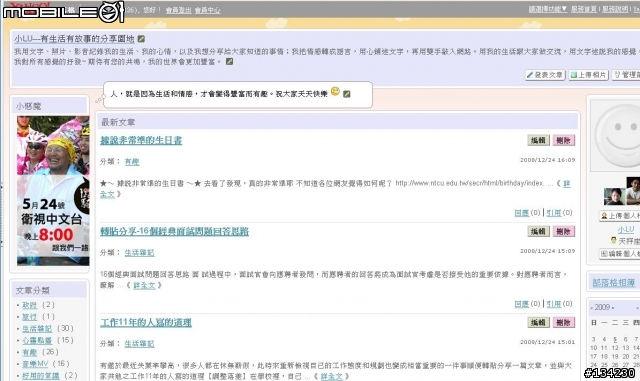
Task: Open 有趣 category of 生日書 article
Action: 132,162
